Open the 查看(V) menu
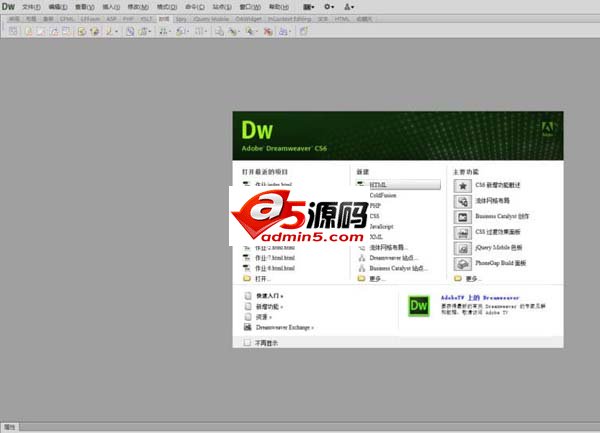This screenshot has width=600, height=433. [85, 7]
